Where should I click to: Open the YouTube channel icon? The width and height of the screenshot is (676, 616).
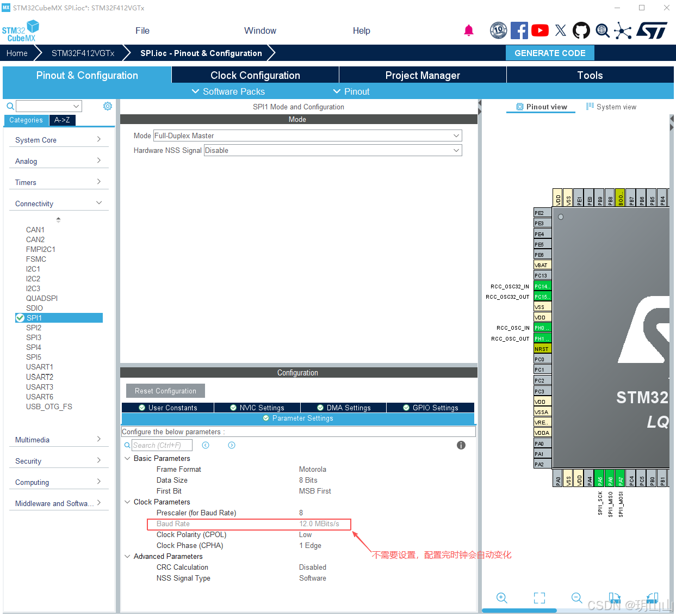point(540,30)
